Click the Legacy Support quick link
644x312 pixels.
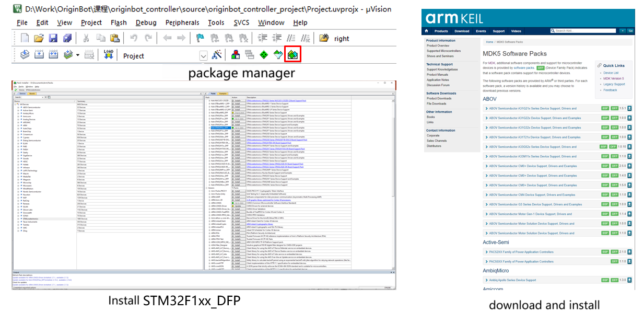coord(614,84)
